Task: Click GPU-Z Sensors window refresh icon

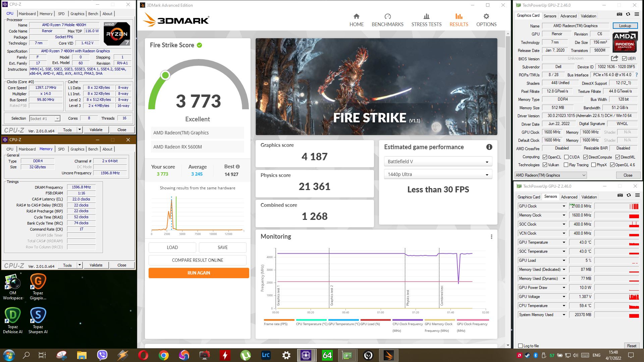Action: click(x=629, y=195)
